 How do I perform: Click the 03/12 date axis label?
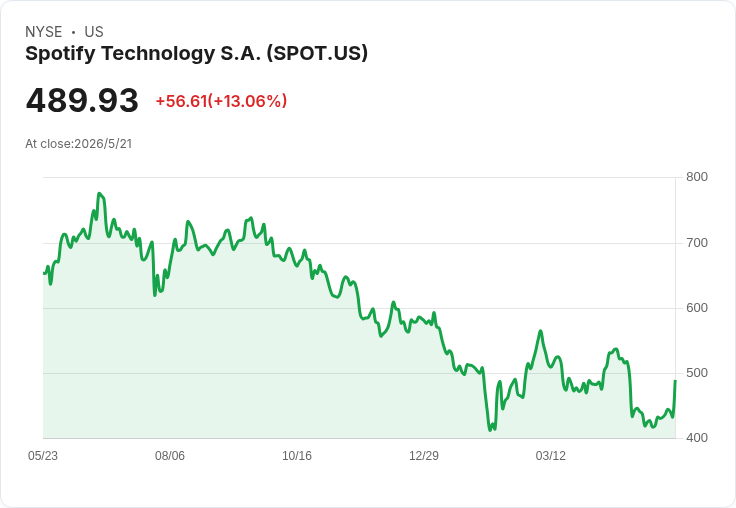(551, 455)
